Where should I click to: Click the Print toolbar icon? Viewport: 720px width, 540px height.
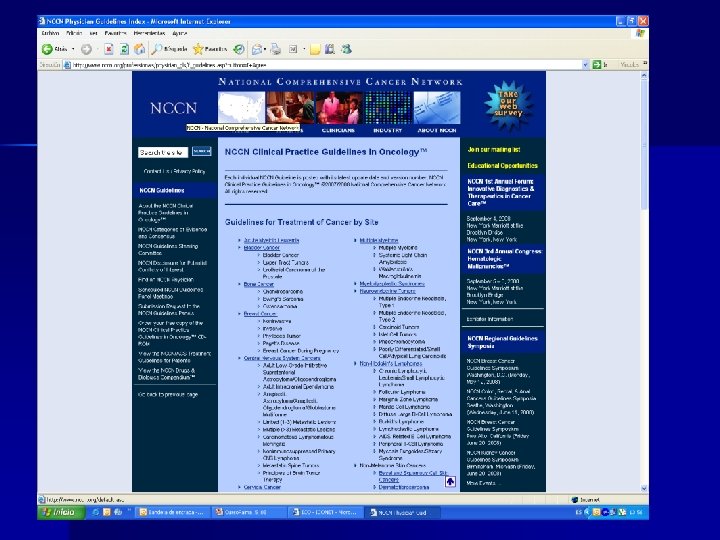point(276,49)
